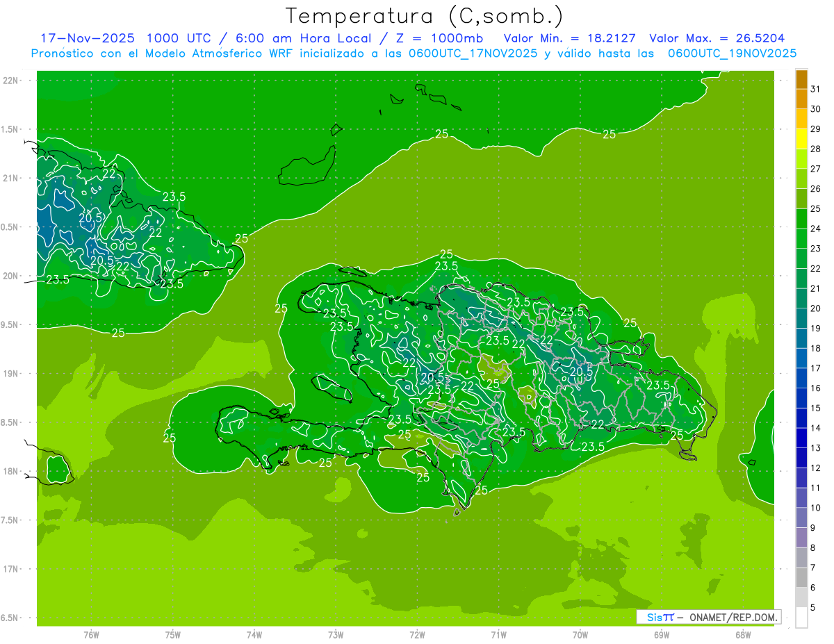Pick the yellow swatch between 28 and 29
Screen dimensions: 834x644
point(801,139)
